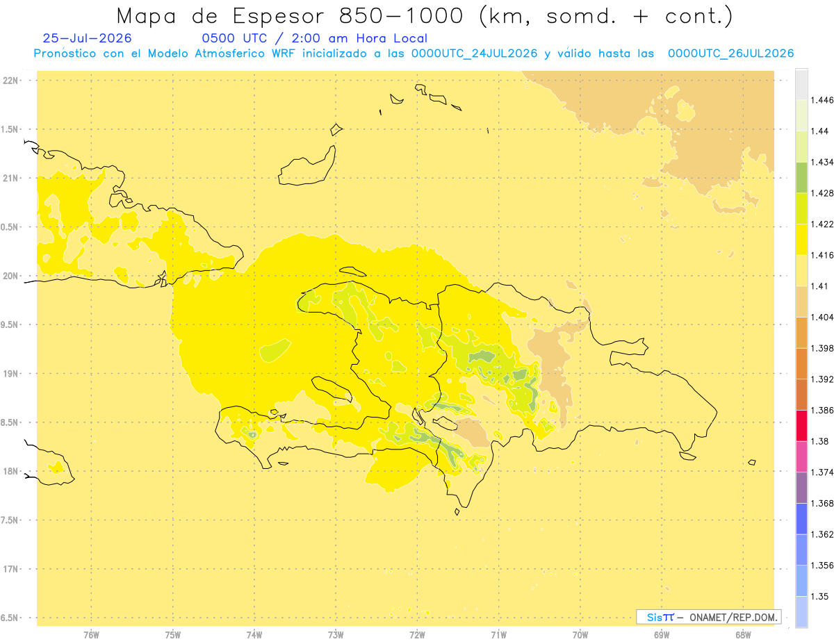The height and width of the screenshot is (644, 834).
Task: Click the latitude axis label '7.5N'
Action: coord(10,520)
